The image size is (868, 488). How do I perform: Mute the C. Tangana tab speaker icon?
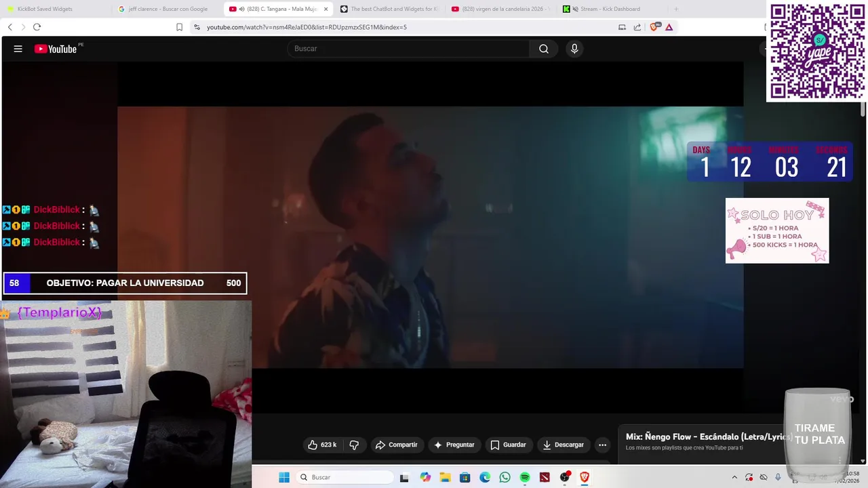pyautogui.click(x=242, y=9)
